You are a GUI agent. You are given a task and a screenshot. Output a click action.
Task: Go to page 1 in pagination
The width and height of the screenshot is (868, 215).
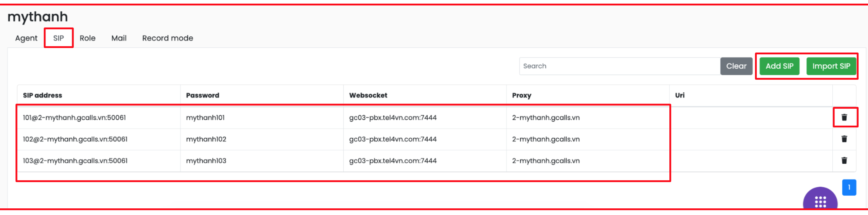click(849, 187)
